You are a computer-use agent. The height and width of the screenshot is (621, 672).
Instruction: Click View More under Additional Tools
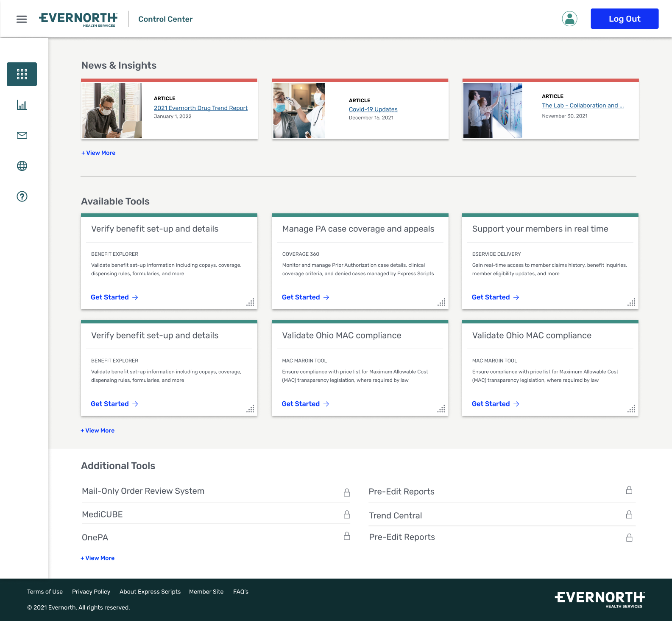pyautogui.click(x=98, y=558)
